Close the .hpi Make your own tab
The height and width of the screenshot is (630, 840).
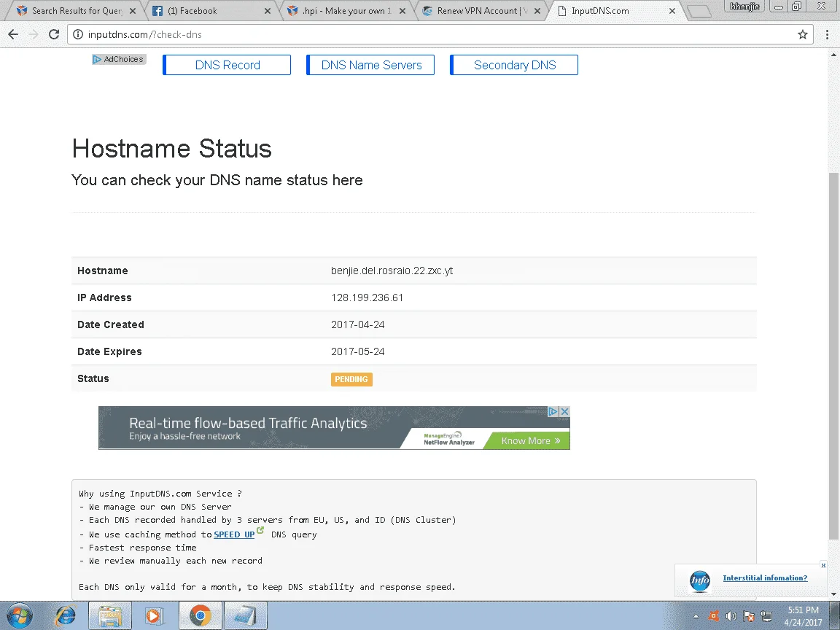coord(402,11)
